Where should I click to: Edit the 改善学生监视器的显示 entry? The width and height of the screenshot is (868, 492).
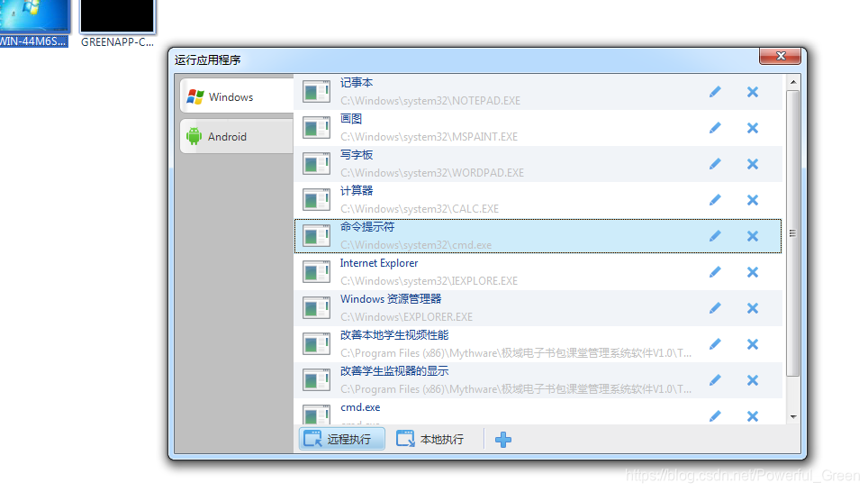(x=715, y=380)
